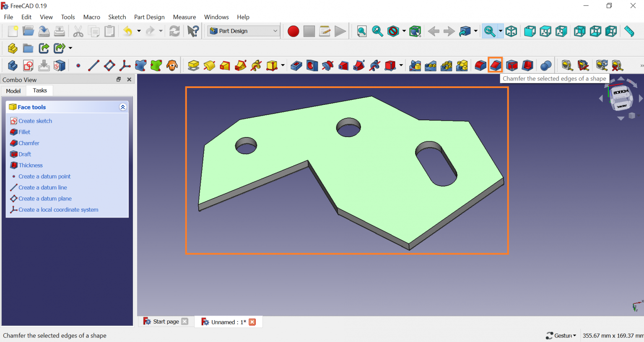Image resolution: width=644 pixels, height=342 pixels.
Task: Collapse the Face tools section
Action: [122, 107]
